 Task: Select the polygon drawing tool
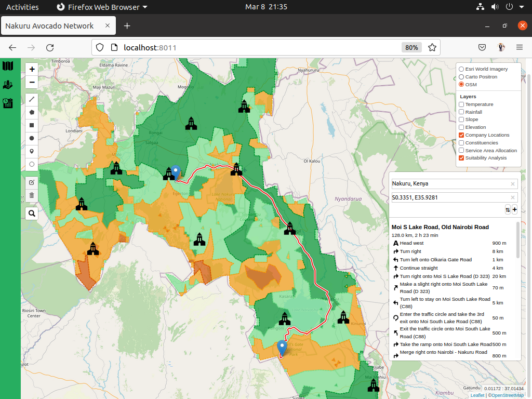pyautogui.click(x=32, y=112)
